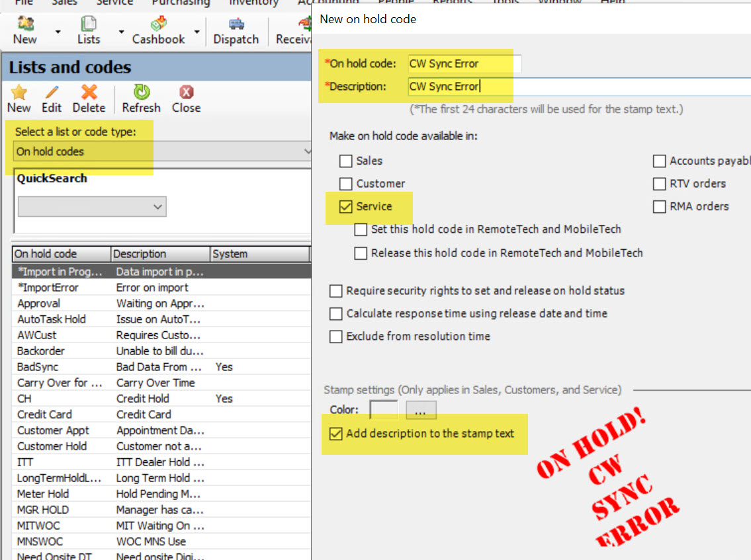Open the list or code type combo box

point(162,151)
